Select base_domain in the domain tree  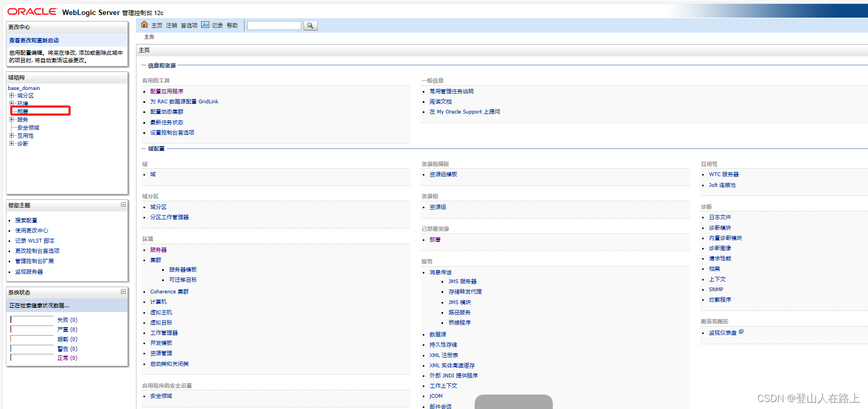point(24,88)
